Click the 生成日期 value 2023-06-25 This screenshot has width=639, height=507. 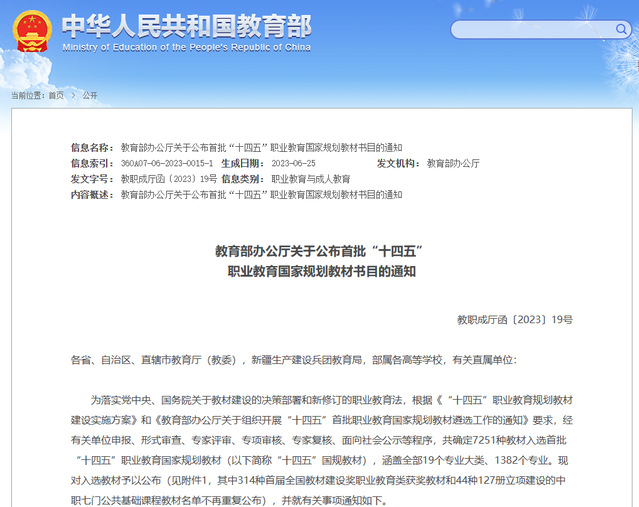(x=293, y=163)
